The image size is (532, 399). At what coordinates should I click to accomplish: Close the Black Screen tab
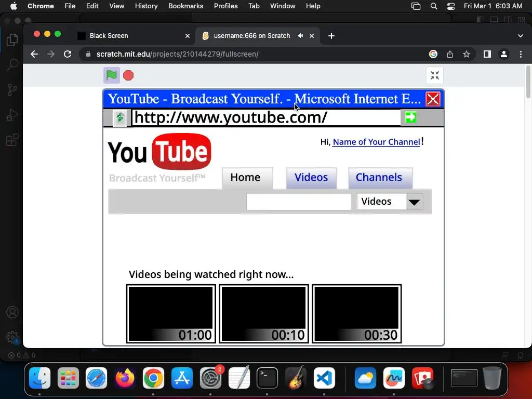187,36
